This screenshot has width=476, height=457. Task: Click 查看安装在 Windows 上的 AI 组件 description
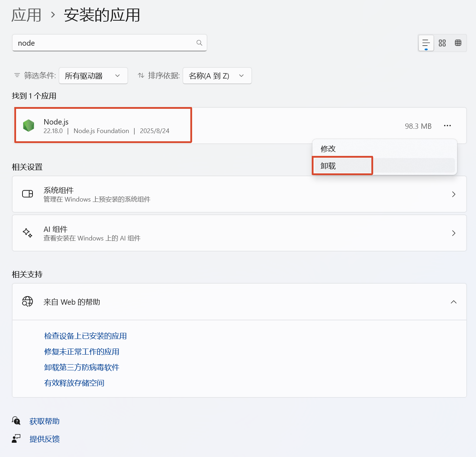(x=92, y=238)
